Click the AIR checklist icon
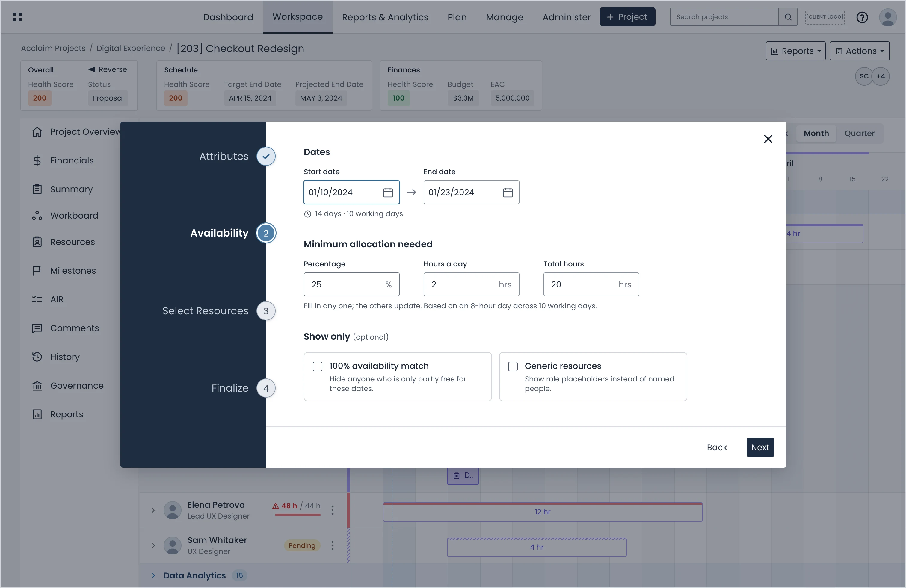 (37, 299)
